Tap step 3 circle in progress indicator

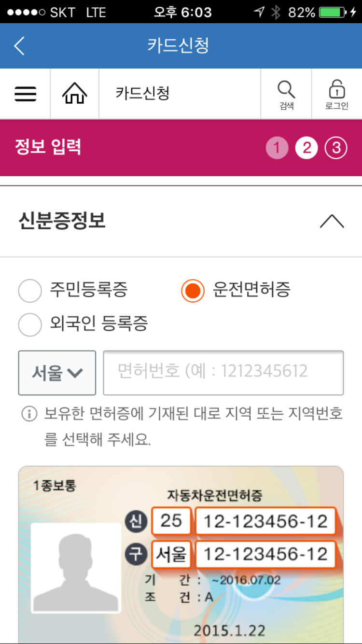[x=336, y=148]
